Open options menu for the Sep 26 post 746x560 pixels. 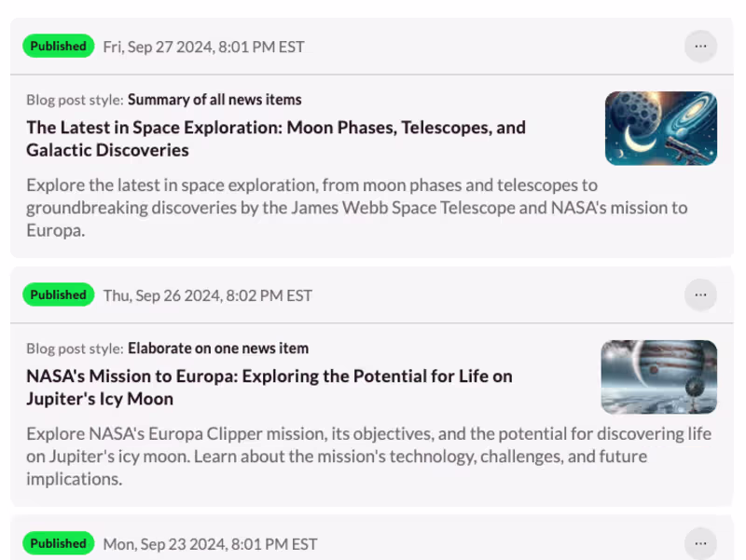(x=700, y=294)
